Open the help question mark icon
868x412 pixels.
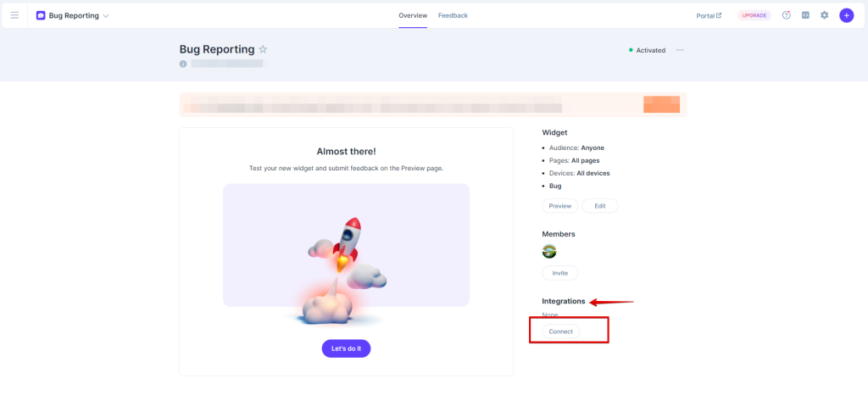coord(786,15)
